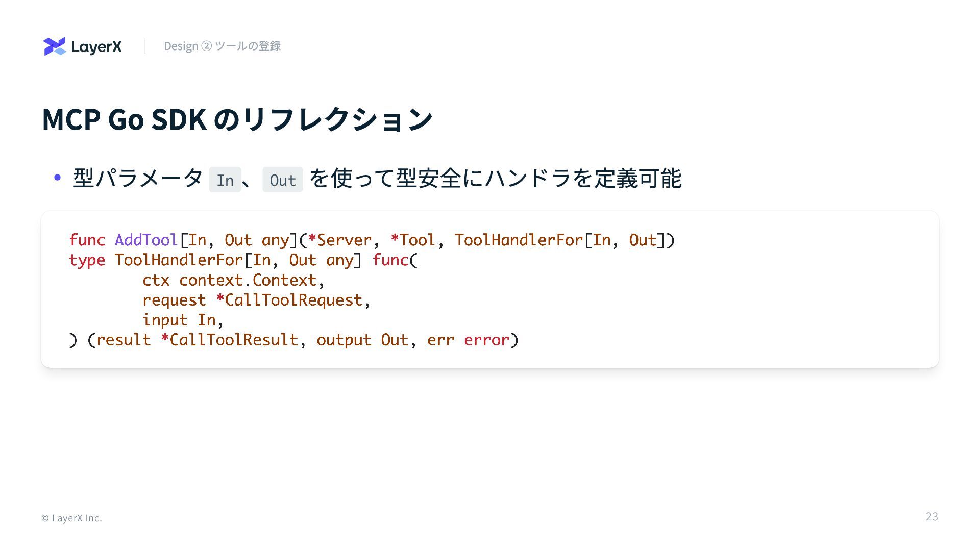This screenshot has width=980, height=551.
Task: Click the © LayerX Inc. footer text
Action: tap(71, 518)
